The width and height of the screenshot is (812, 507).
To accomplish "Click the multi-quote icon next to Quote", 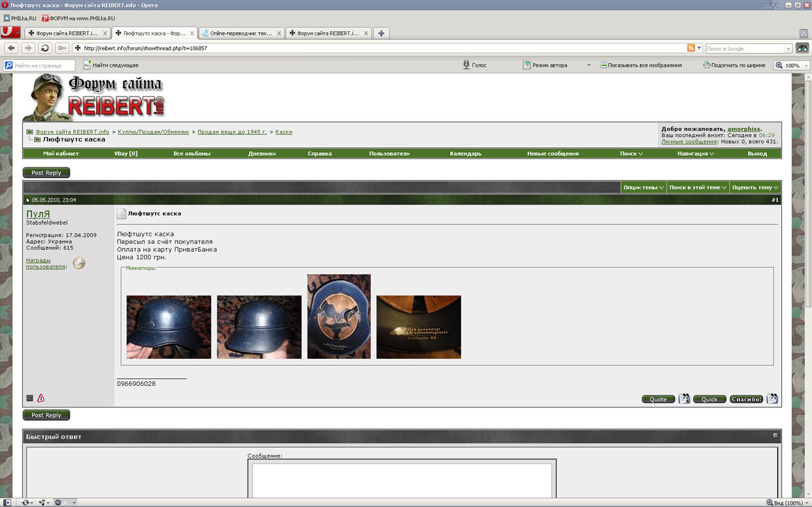I will (x=684, y=399).
